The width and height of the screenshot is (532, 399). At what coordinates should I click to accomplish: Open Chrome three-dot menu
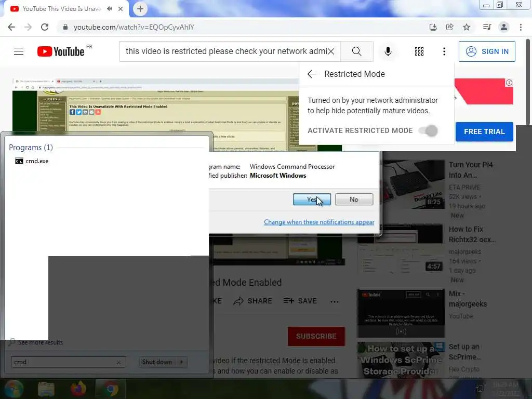pos(521,27)
